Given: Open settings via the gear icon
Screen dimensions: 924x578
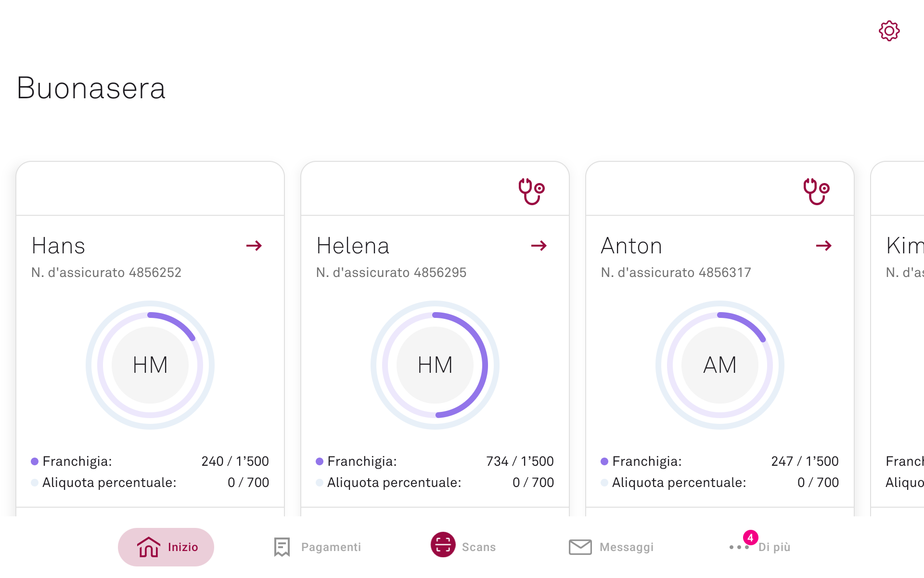Looking at the screenshot, I should coord(889,31).
